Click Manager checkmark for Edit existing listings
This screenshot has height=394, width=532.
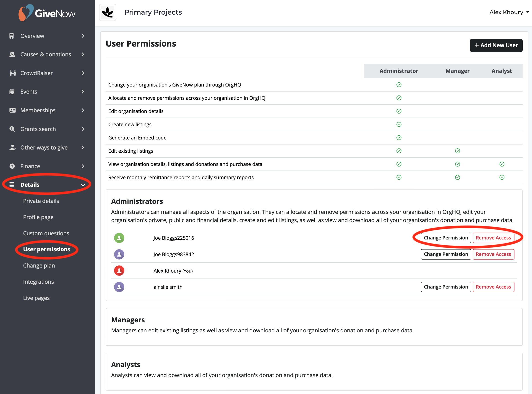pyautogui.click(x=457, y=151)
